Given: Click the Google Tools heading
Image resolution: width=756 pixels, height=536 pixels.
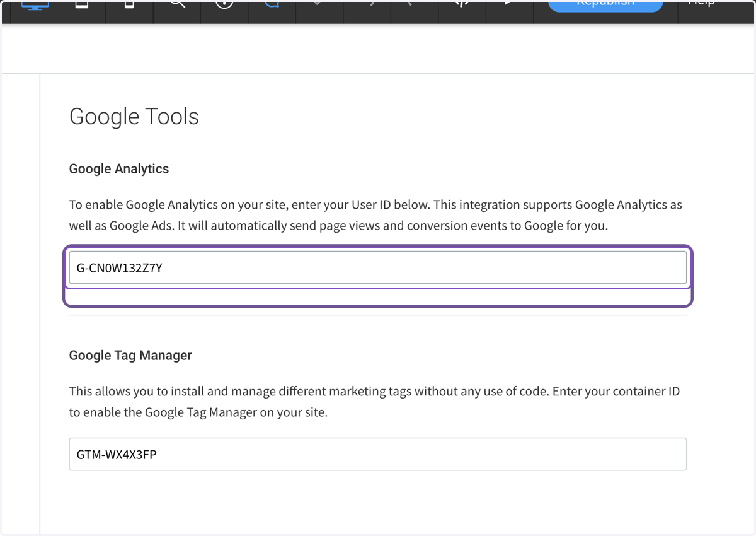Looking at the screenshot, I should coord(134,117).
